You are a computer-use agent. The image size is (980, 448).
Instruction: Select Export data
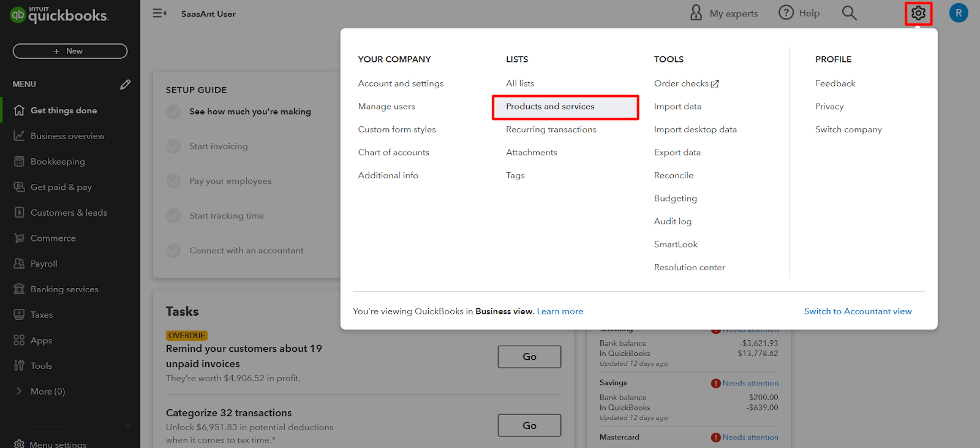pyautogui.click(x=677, y=153)
